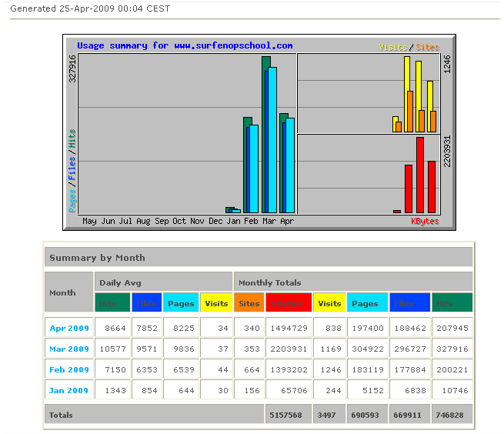The width and height of the screenshot is (504, 434).
Task: Open the Feb 2009 monthly report link
Action: [x=69, y=369]
